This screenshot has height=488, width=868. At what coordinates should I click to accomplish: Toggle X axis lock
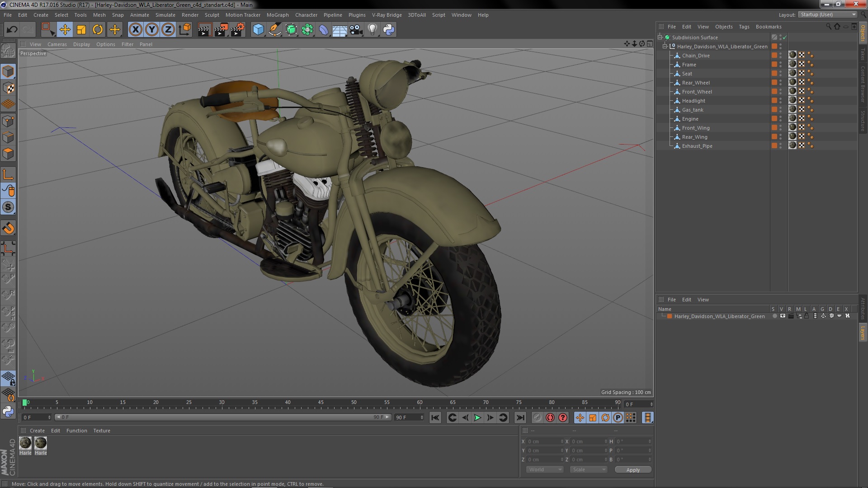point(135,30)
